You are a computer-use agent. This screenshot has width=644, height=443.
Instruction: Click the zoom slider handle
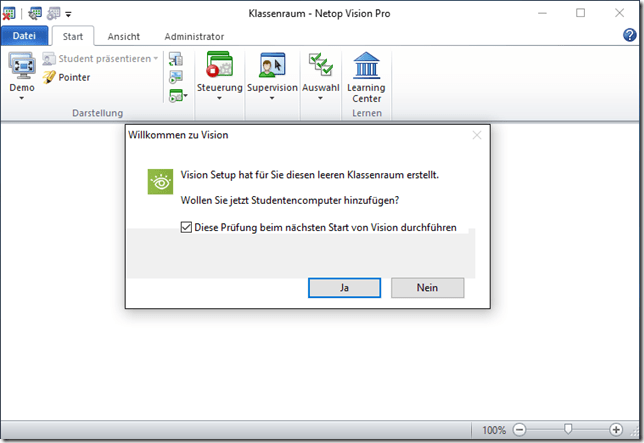coord(568,430)
